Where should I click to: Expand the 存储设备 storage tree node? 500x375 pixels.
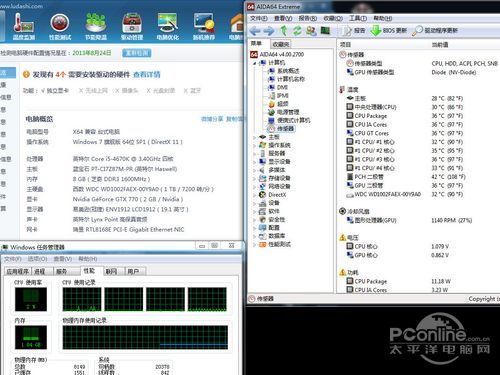(254, 178)
